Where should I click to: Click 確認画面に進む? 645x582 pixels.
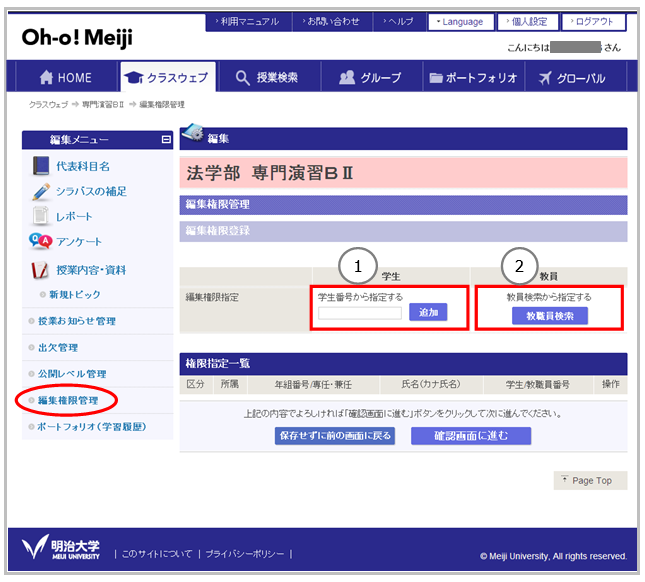(x=471, y=436)
